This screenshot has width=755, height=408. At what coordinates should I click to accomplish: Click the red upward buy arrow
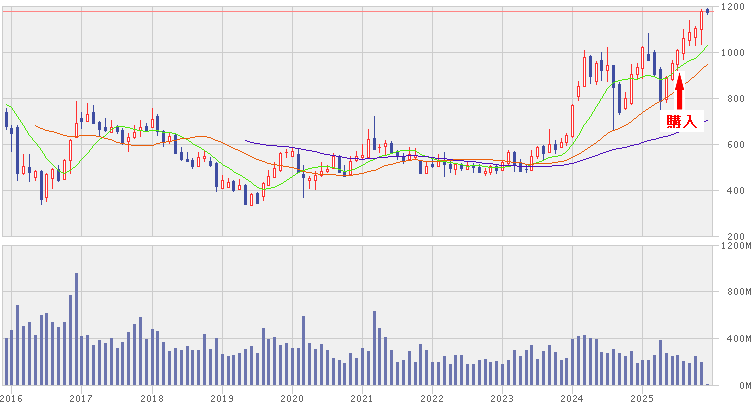tap(680, 90)
